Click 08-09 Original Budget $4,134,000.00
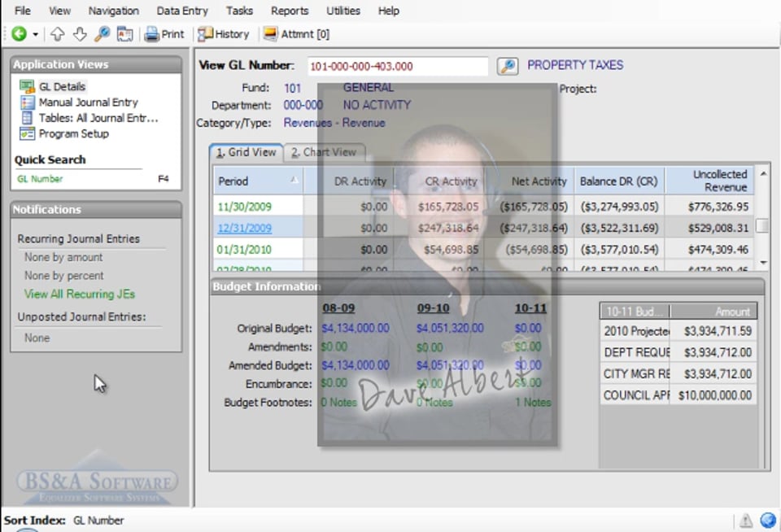Viewport: 781px width, 532px height. (356, 329)
